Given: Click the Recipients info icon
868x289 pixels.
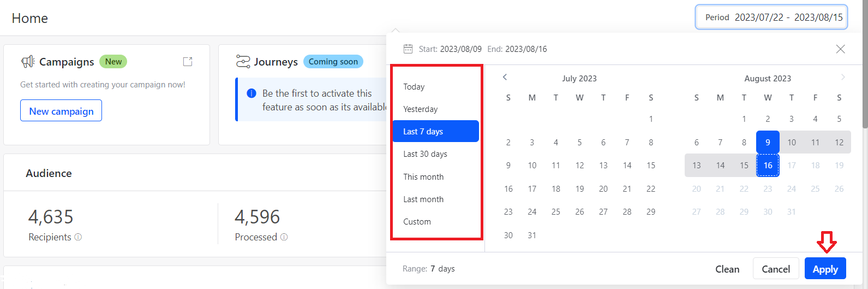Looking at the screenshot, I should tap(78, 237).
